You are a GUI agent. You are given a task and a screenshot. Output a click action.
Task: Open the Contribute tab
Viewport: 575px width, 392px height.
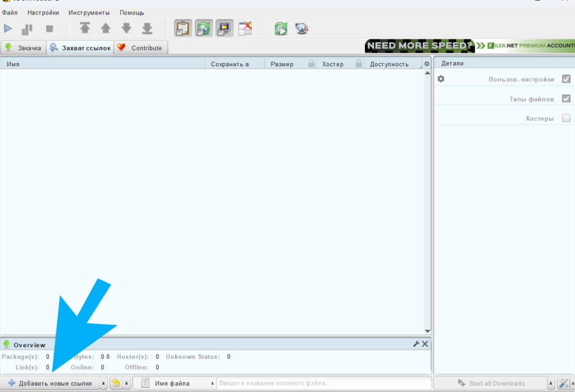coord(141,48)
